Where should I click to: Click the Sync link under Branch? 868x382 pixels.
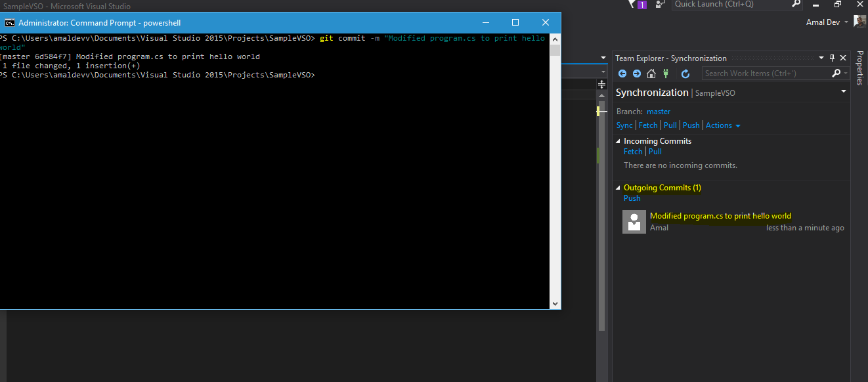[624, 125]
